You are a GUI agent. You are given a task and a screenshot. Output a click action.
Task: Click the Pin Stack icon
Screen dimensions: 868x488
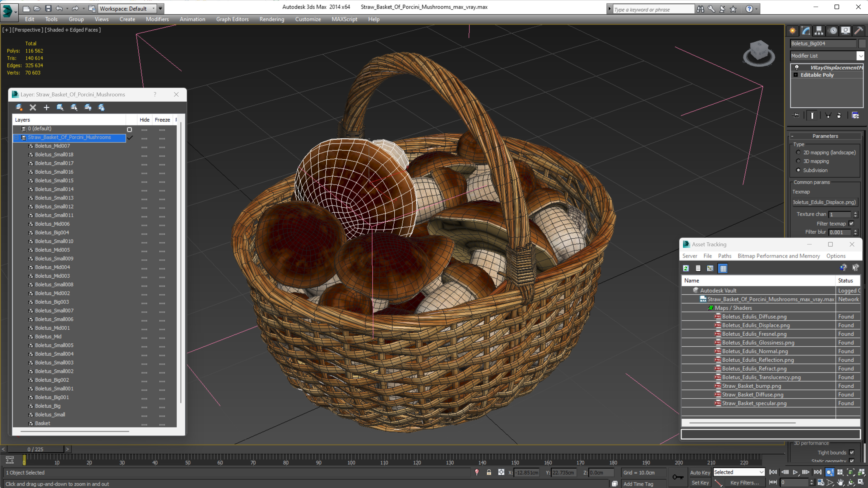[796, 116]
